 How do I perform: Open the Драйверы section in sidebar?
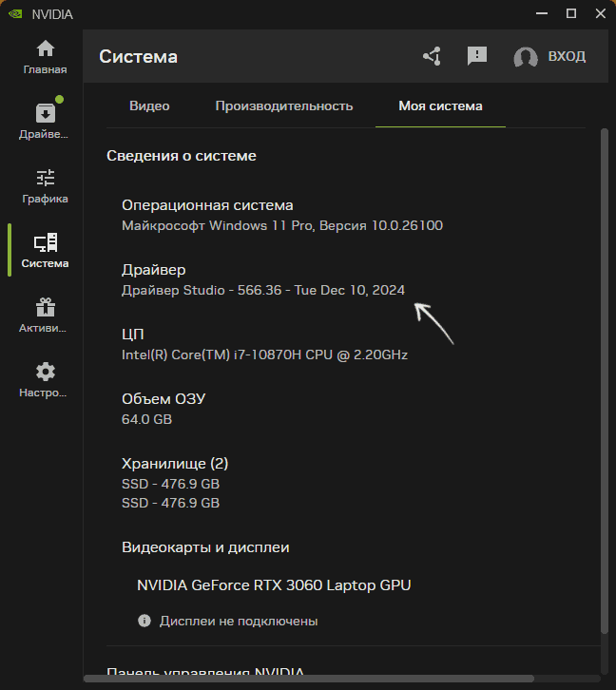point(45,121)
